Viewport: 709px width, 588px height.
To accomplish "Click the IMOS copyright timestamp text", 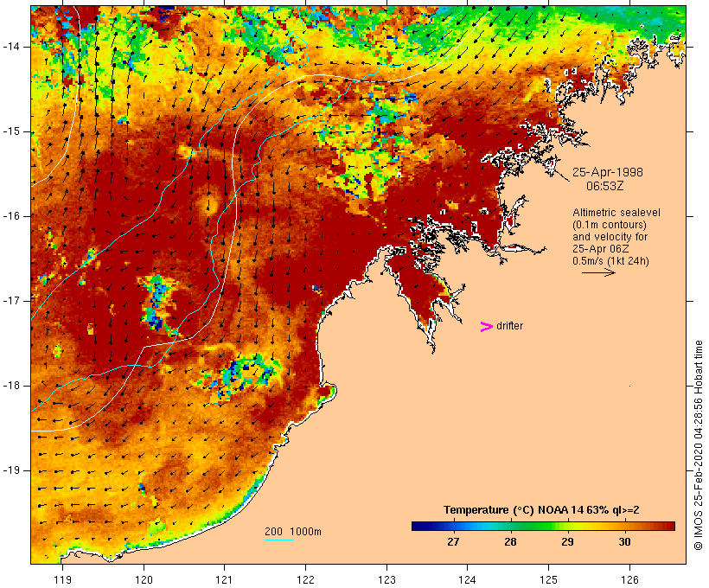I will pos(698,445).
